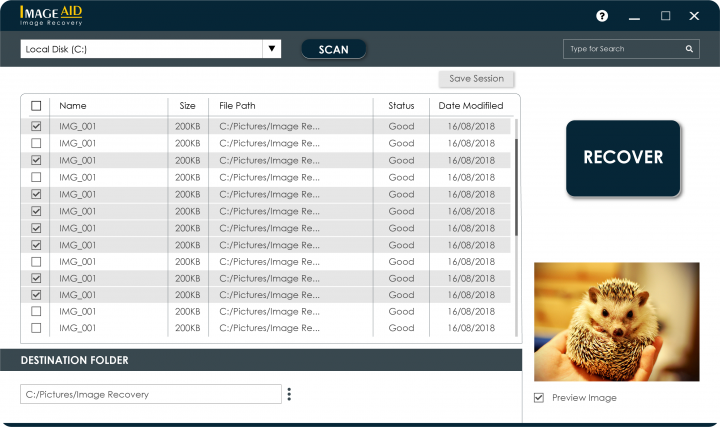This screenshot has height=427, width=720.
Task: Click the large RECOVER button
Action: point(623,158)
